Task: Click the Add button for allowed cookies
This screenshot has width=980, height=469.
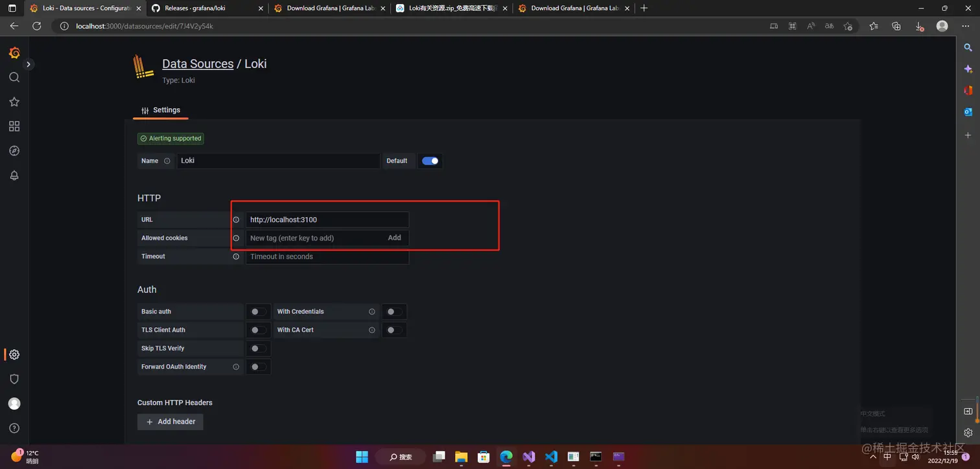Action: pyautogui.click(x=395, y=238)
